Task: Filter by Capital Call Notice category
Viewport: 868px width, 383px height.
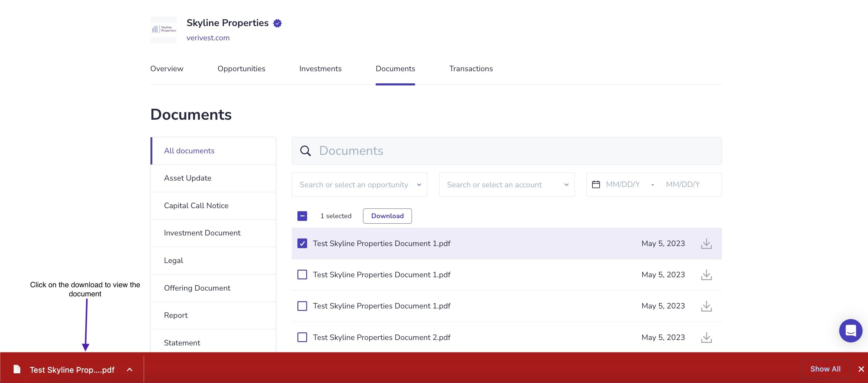Action: click(213, 206)
